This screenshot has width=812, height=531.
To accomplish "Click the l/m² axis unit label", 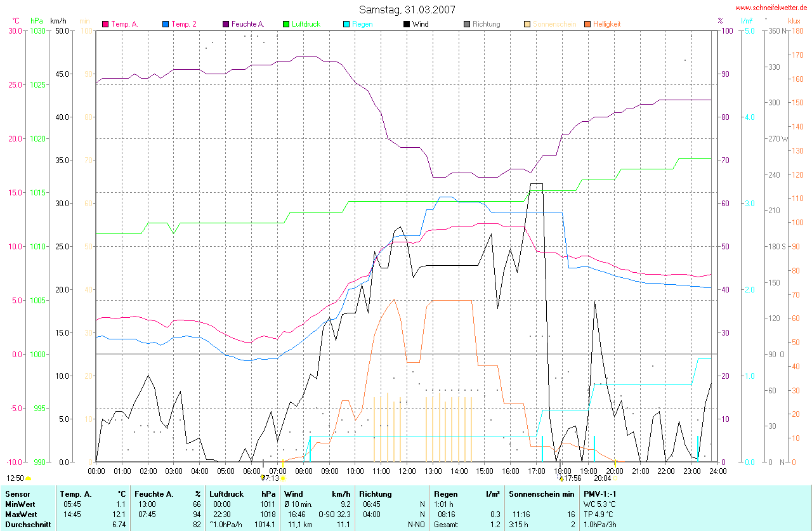I will 747,21.
